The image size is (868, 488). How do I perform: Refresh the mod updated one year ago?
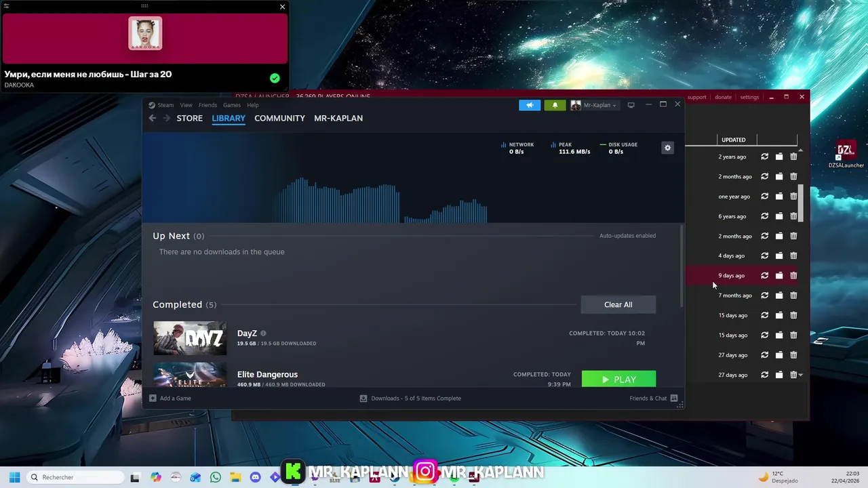[764, 197]
